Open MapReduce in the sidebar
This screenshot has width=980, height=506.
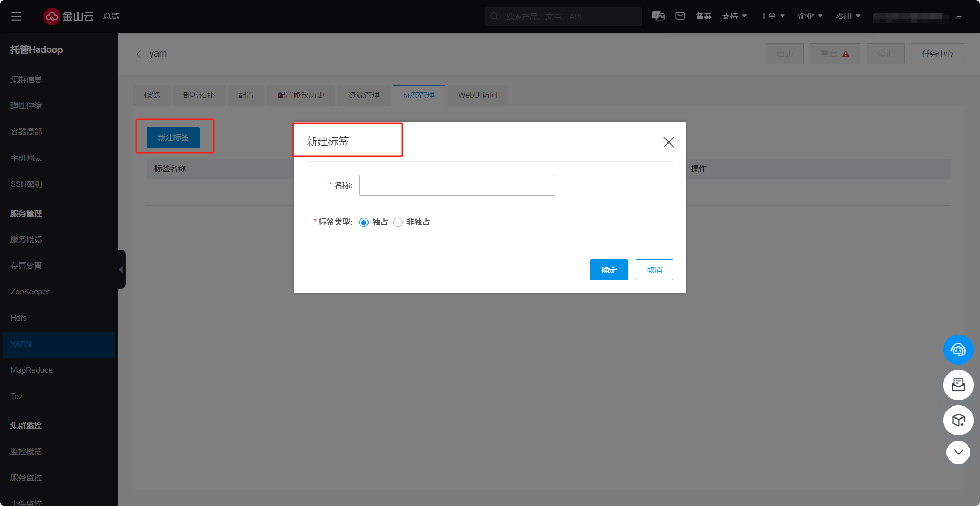click(31, 370)
